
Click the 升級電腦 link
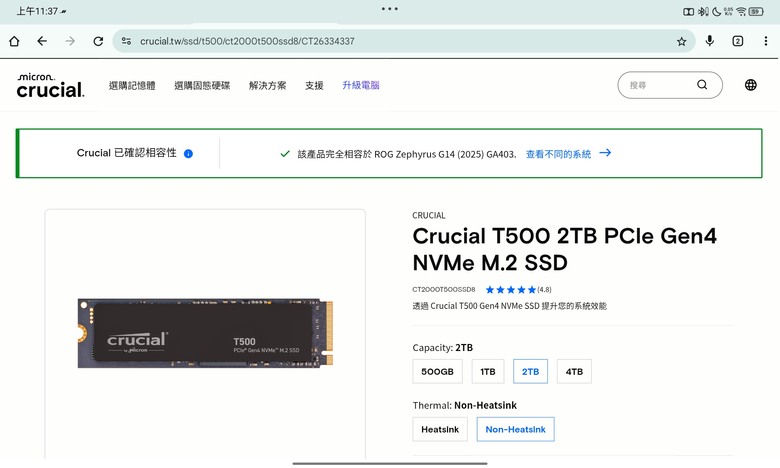(361, 86)
